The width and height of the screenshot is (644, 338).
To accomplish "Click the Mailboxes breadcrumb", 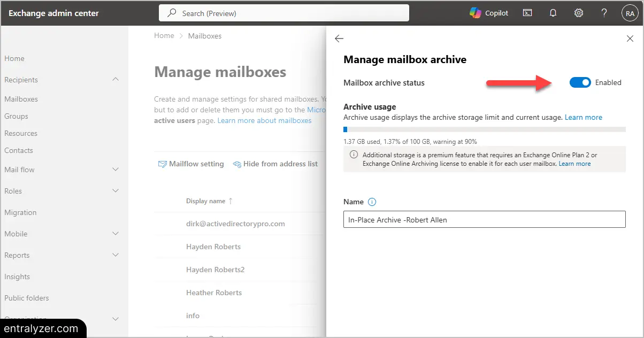I will click(x=205, y=36).
